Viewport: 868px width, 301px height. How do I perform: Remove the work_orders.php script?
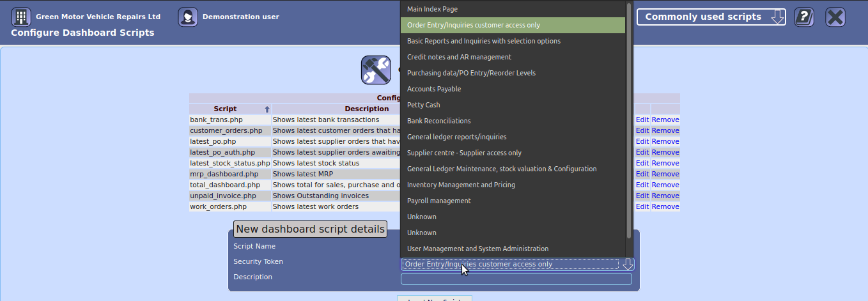665,206
